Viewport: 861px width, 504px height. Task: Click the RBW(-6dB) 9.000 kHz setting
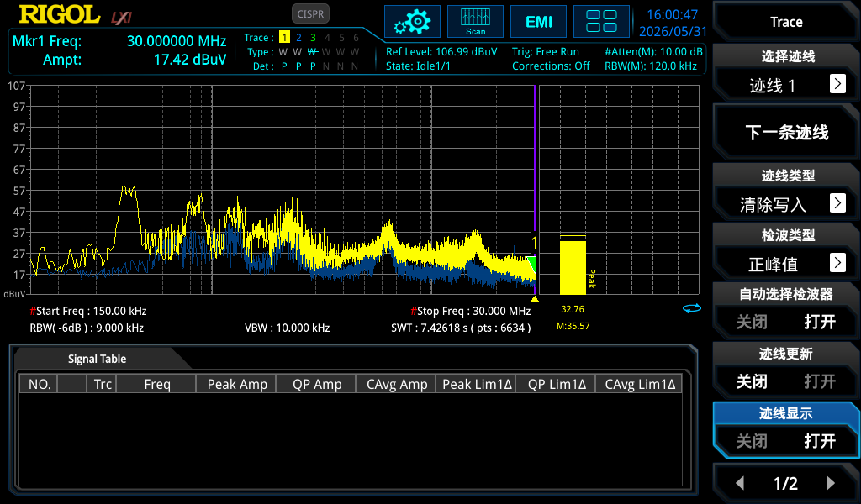(x=87, y=328)
